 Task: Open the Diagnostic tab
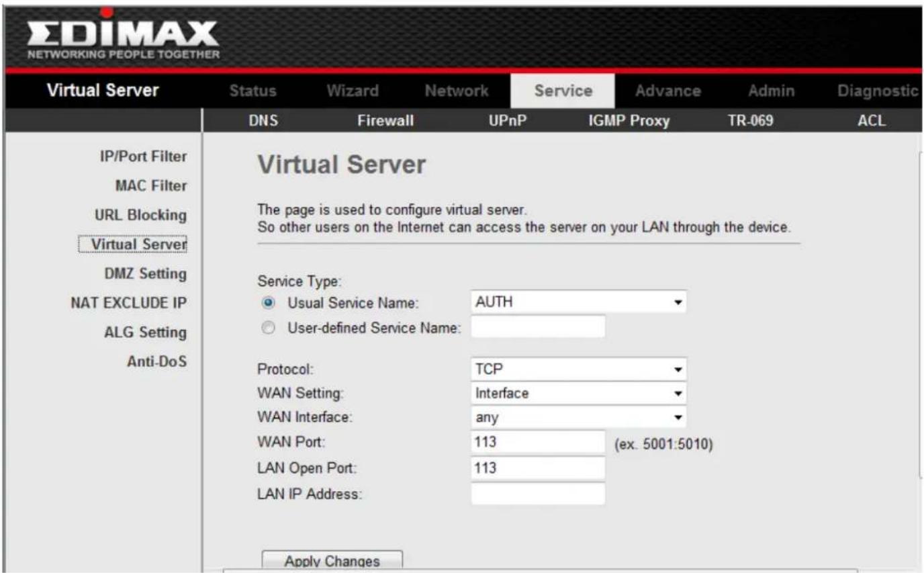tap(877, 91)
